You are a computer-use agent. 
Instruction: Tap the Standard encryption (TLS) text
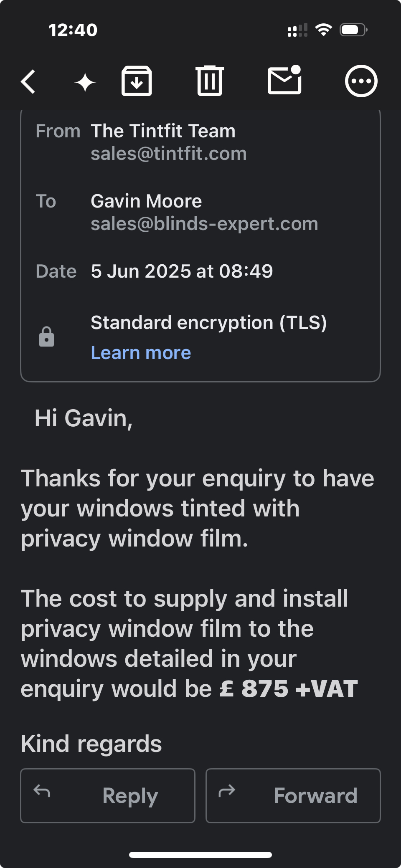coord(208,323)
